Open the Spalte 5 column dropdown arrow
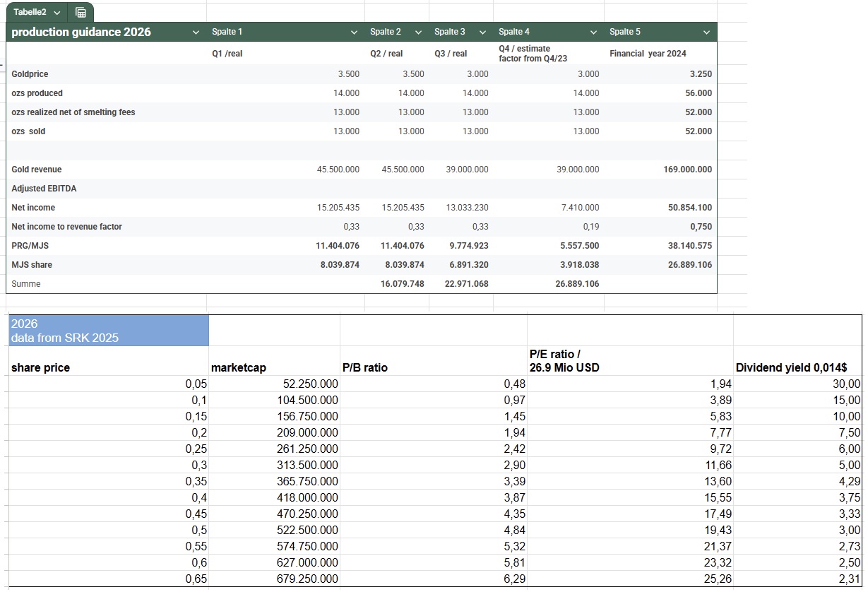Screen dimensions: 868x592 pos(706,32)
